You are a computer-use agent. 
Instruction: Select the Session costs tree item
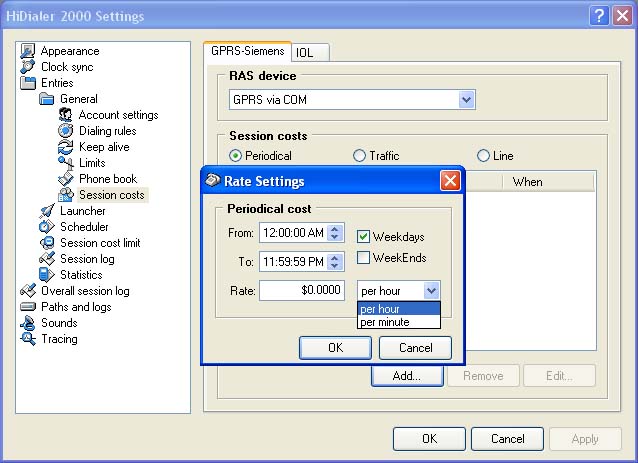(x=112, y=195)
